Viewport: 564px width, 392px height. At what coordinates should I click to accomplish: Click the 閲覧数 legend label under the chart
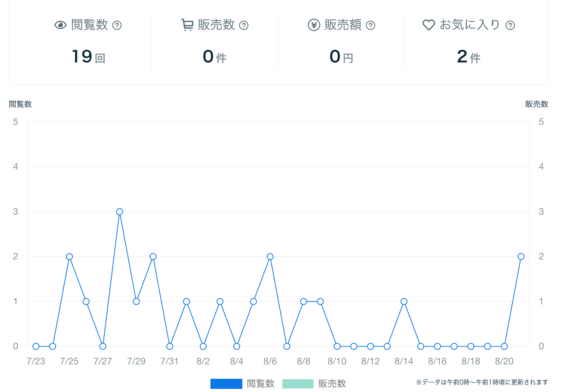point(261,384)
